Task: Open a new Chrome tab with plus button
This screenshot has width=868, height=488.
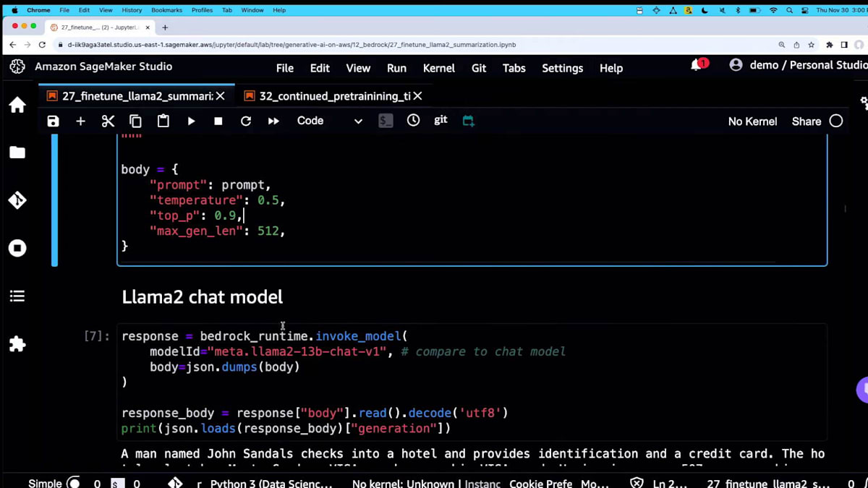Action: click(165, 27)
